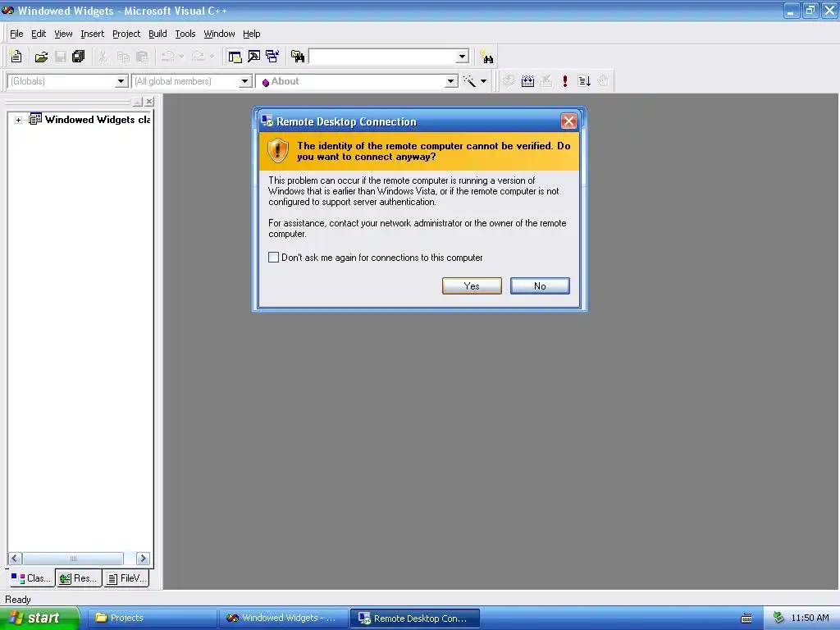840x630 pixels.
Task: Click the Search binoculars icon
Action: (487, 57)
